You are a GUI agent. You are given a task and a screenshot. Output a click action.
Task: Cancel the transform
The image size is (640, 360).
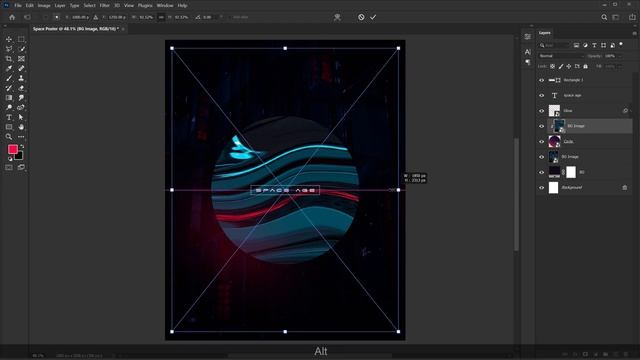pos(361,17)
